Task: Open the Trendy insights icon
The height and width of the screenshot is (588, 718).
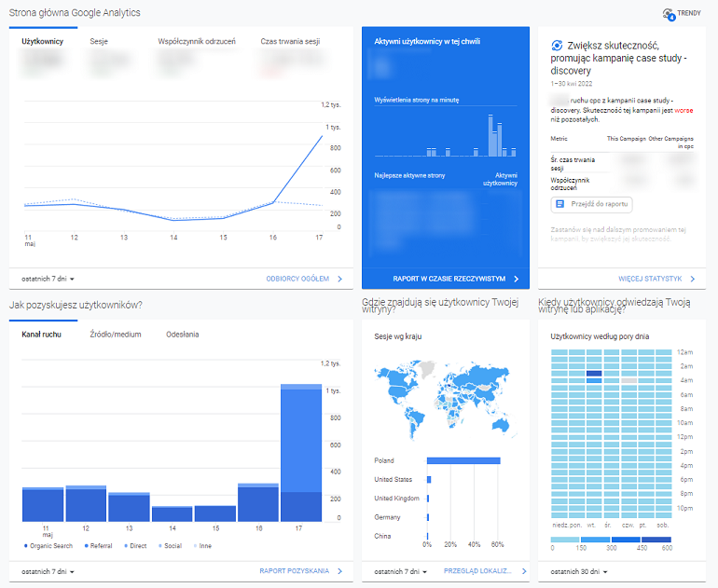Action: pyautogui.click(x=668, y=14)
